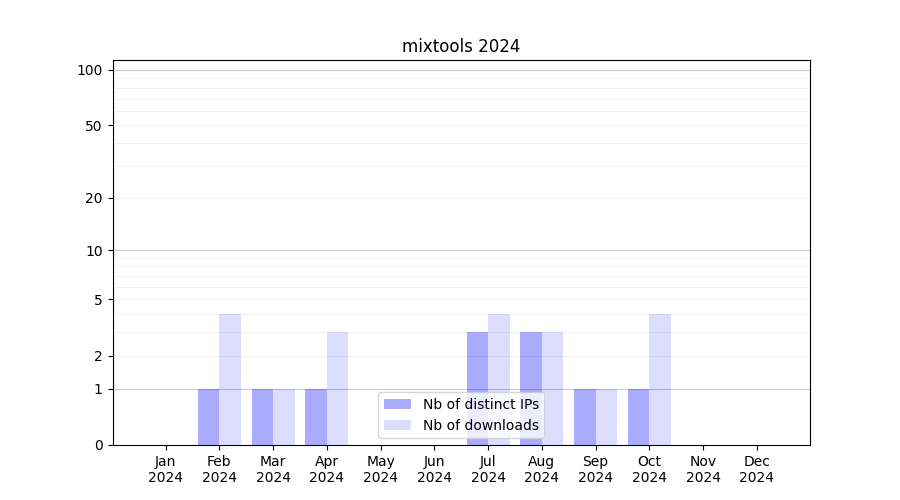Select the 'Nb of downloads' legend label
The height and width of the screenshot is (500, 900).
[481, 425]
